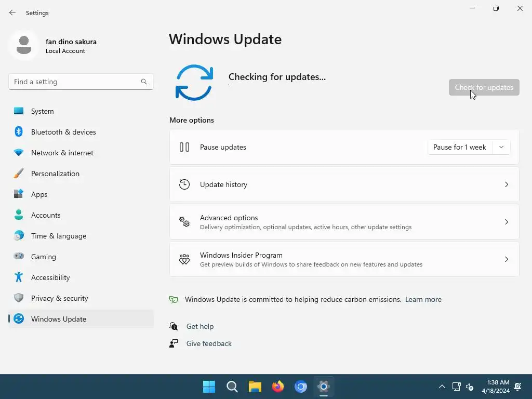Click the Time & language globe icon
Image resolution: width=532 pixels, height=399 pixels.
tap(19, 235)
